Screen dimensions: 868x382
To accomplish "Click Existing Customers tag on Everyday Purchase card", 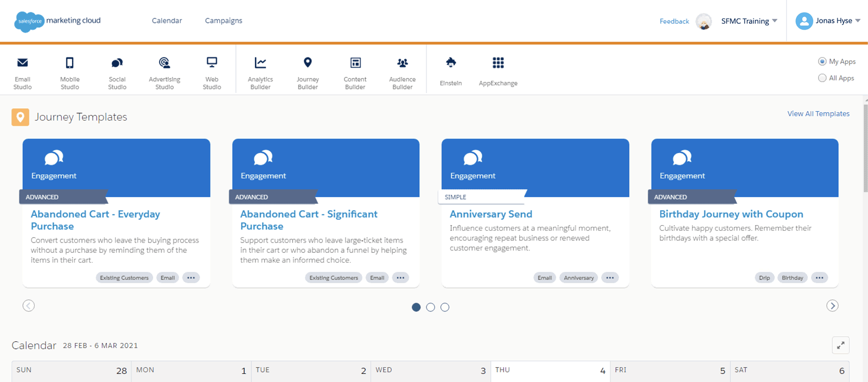I will coord(124,278).
